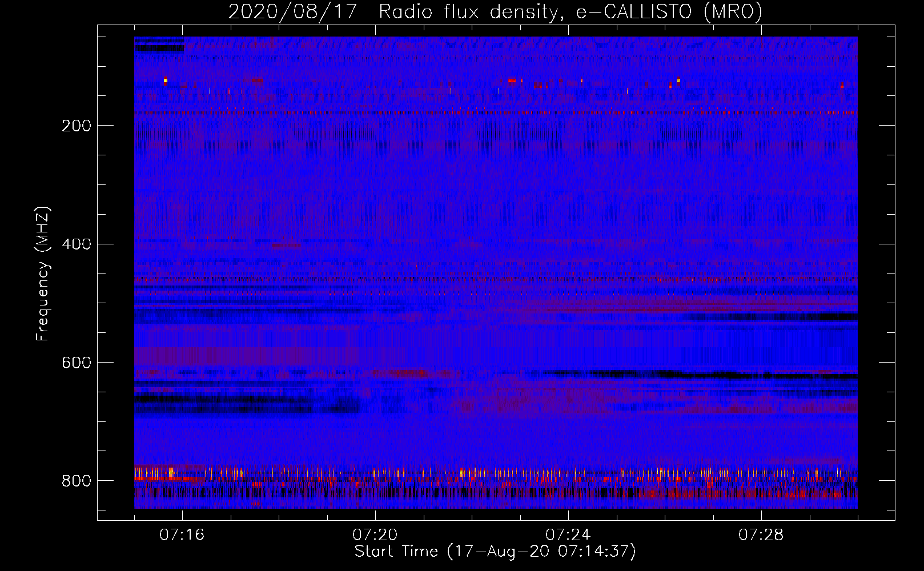Click the 400 frequency tick label
The image size is (924, 571).
[77, 244]
